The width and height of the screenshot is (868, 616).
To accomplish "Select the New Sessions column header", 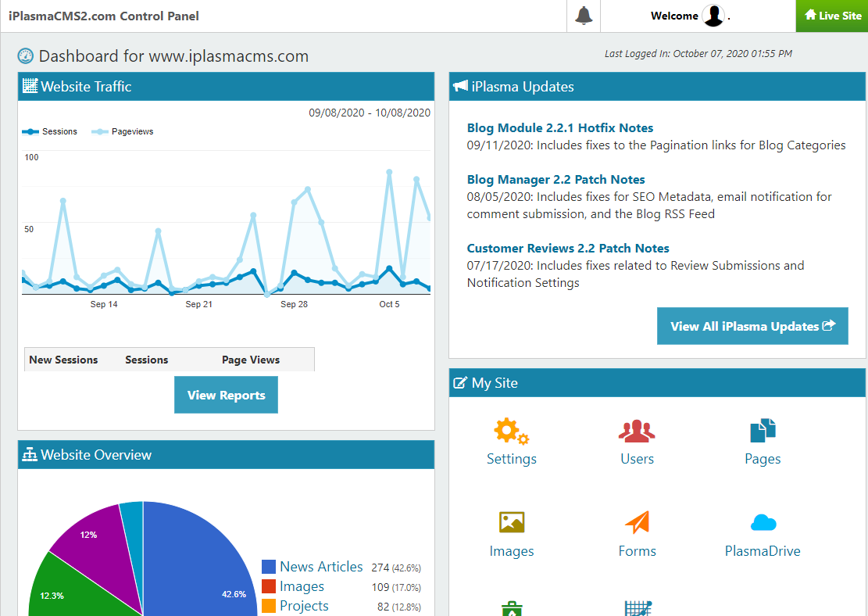I will point(63,360).
